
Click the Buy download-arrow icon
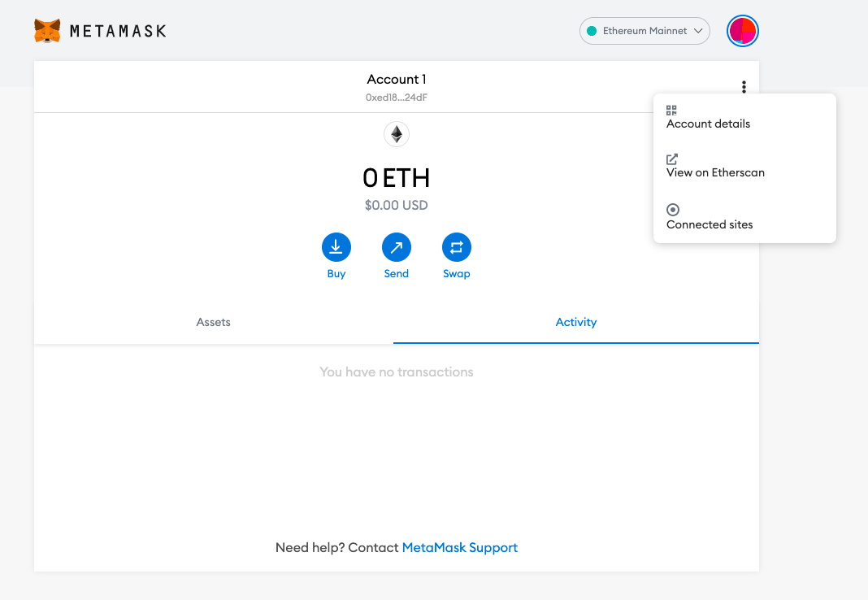pyautogui.click(x=336, y=247)
